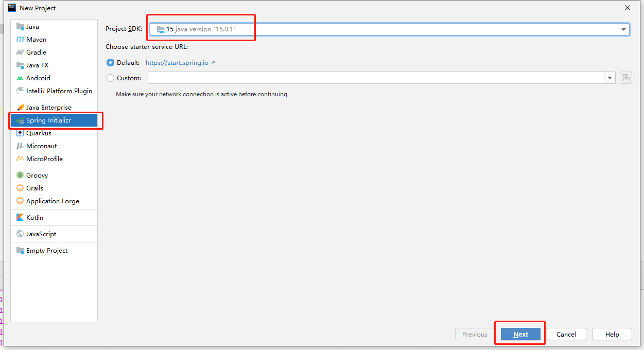Choose Kotlin project type

tap(54, 218)
